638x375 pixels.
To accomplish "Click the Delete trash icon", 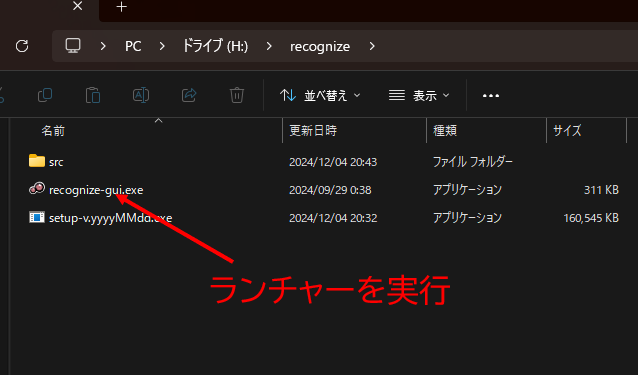I will [x=237, y=95].
